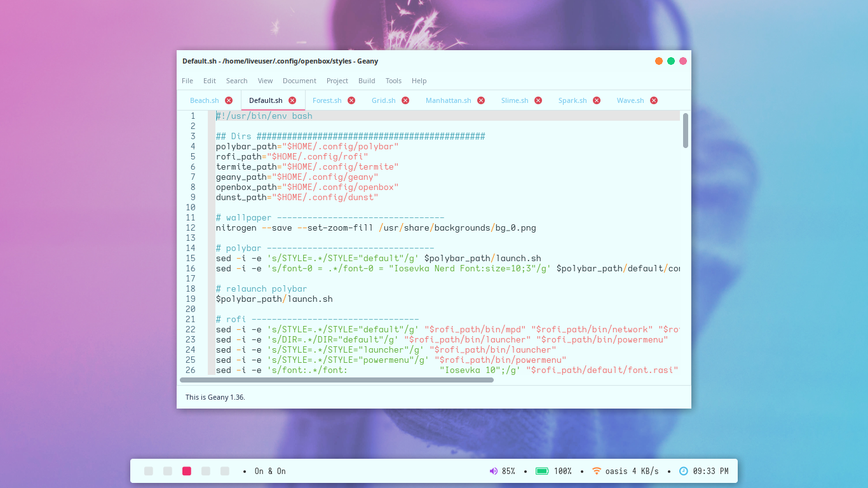This screenshot has width=868, height=488.
Task: Open the File menu
Action: [x=187, y=81]
